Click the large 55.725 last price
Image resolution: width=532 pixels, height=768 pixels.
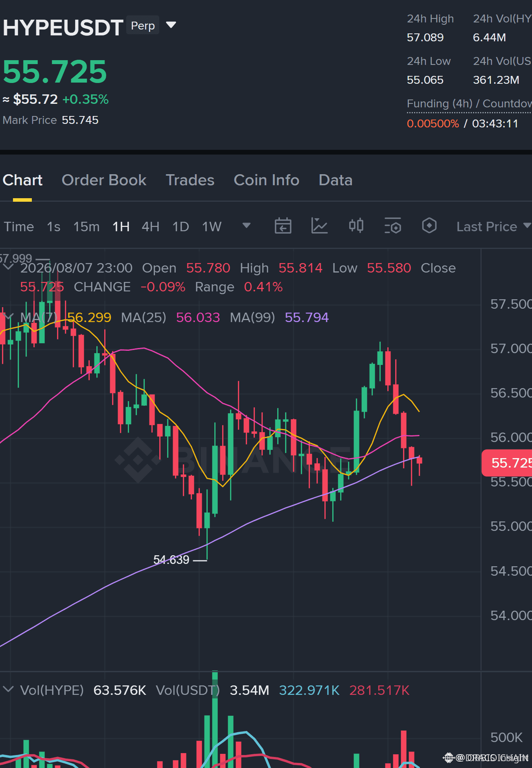(x=55, y=72)
